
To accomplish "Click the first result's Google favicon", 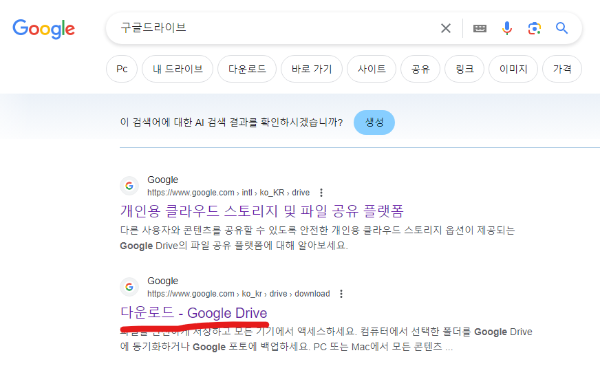I will click(129, 186).
